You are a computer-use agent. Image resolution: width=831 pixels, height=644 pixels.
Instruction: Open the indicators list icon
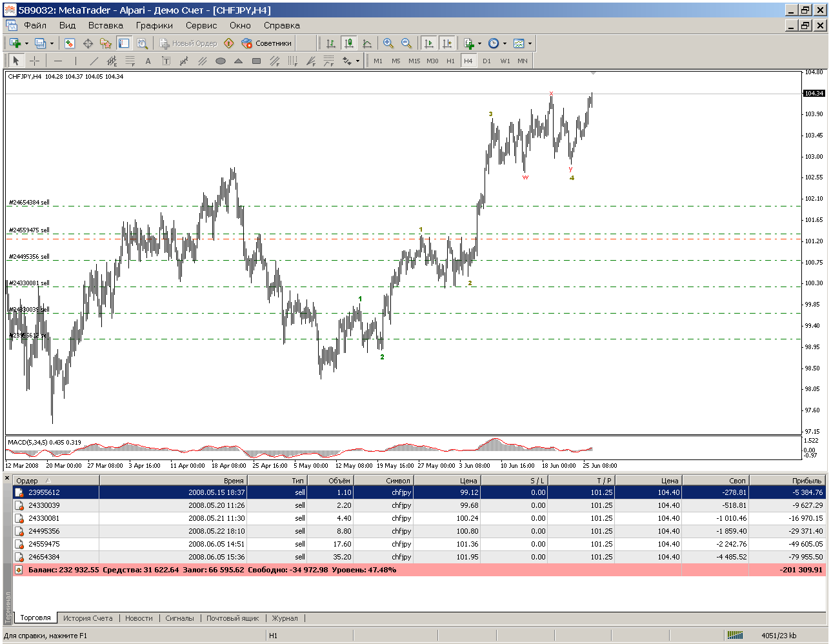[469, 43]
